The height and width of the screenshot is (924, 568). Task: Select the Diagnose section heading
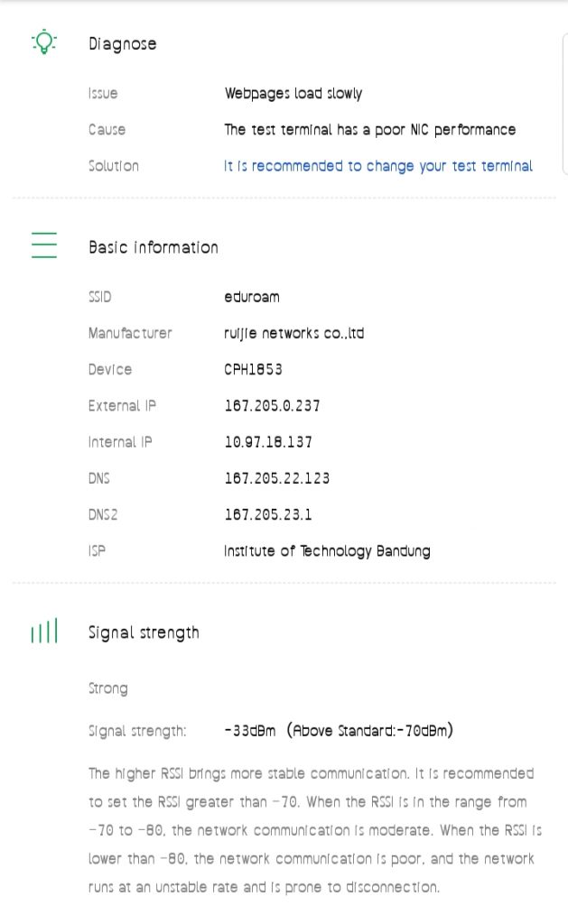[x=122, y=44]
